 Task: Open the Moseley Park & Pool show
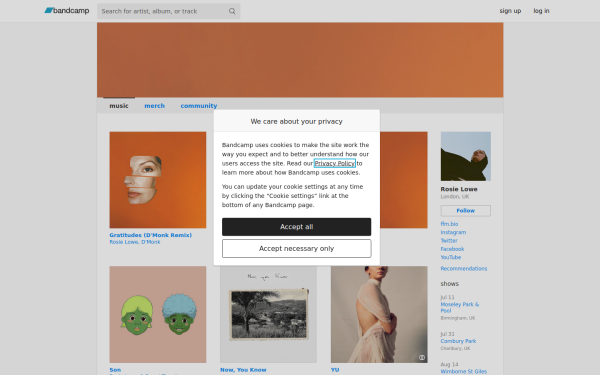[x=460, y=307]
